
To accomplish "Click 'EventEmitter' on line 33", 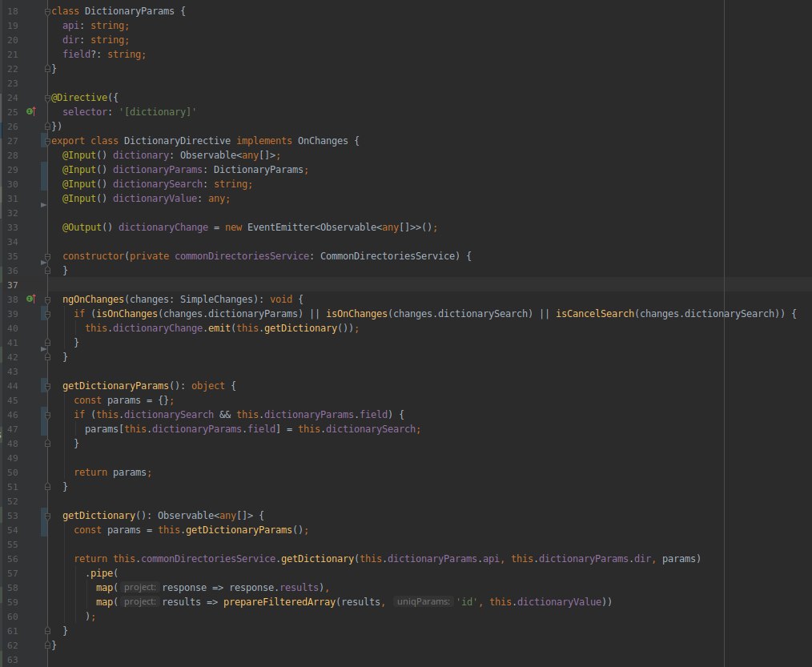I will 281,227.
